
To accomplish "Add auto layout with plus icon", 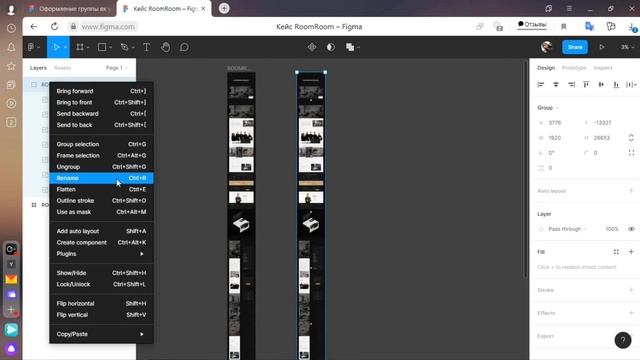I will (631, 191).
